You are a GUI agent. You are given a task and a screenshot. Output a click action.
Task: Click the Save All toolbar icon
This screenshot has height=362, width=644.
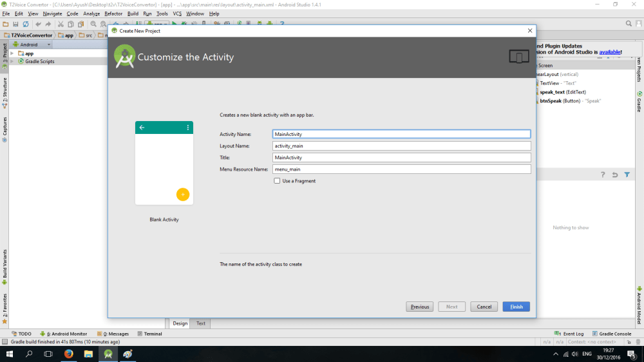point(15,24)
